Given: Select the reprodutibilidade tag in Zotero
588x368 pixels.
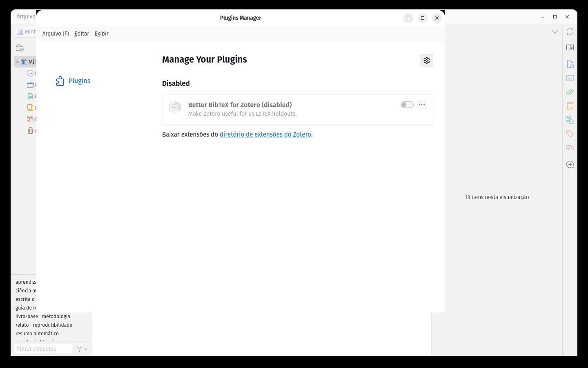Looking at the screenshot, I should (x=52, y=325).
